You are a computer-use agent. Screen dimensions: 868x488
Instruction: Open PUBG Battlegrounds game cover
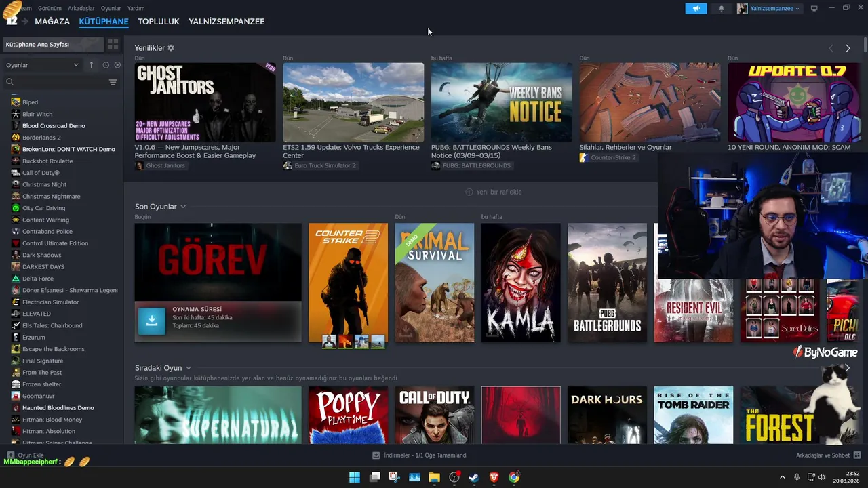(608, 283)
